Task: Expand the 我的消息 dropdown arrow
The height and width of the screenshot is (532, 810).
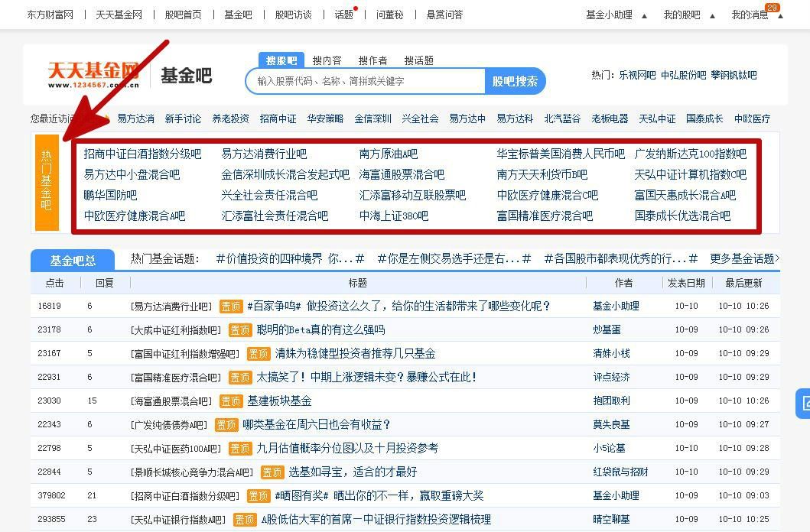Action: pyautogui.click(x=781, y=16)
